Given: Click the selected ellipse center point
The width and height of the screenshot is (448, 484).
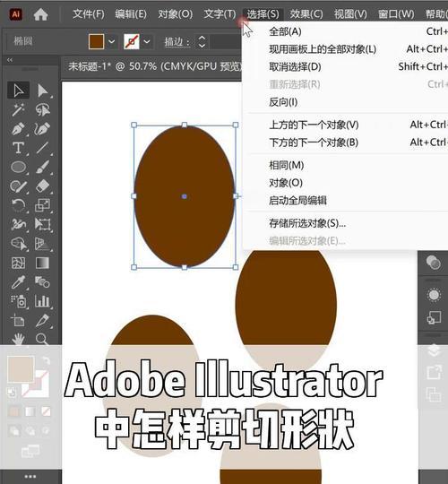Looking at the screenshot, I should coord(185,196).
